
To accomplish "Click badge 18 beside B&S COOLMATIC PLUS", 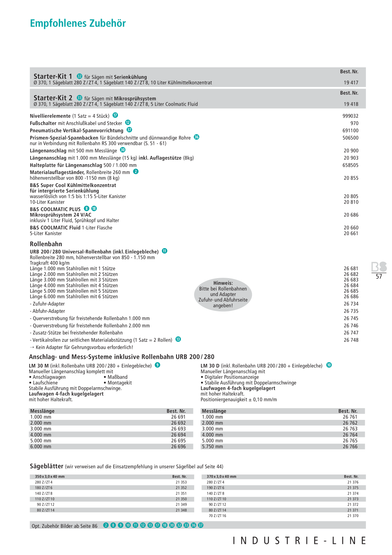I will click(94, 209).
